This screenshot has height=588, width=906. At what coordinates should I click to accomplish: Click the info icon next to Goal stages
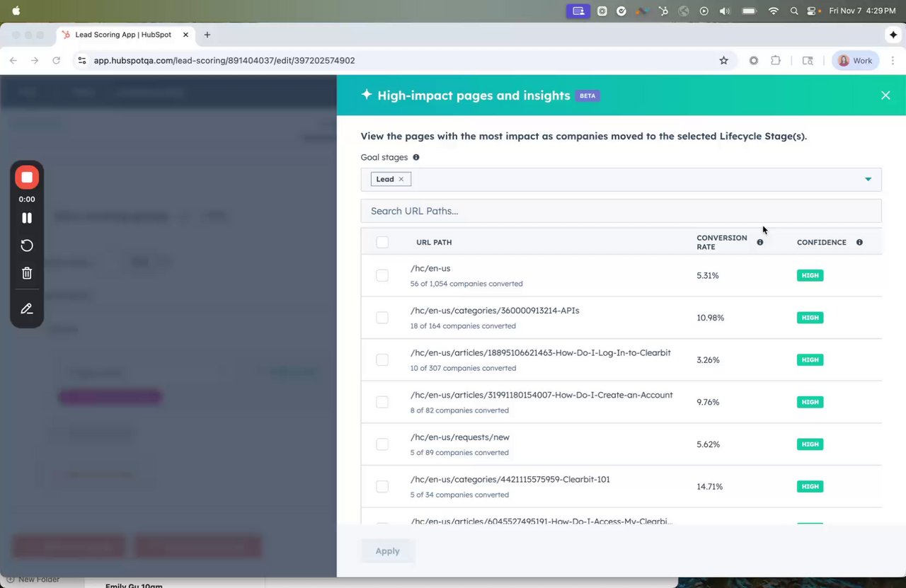point(416,157)
